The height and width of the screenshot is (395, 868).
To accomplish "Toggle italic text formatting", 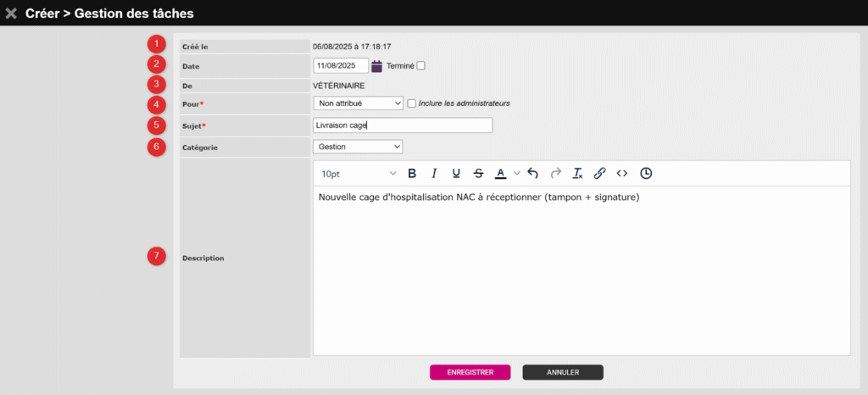I will point(434,173).
